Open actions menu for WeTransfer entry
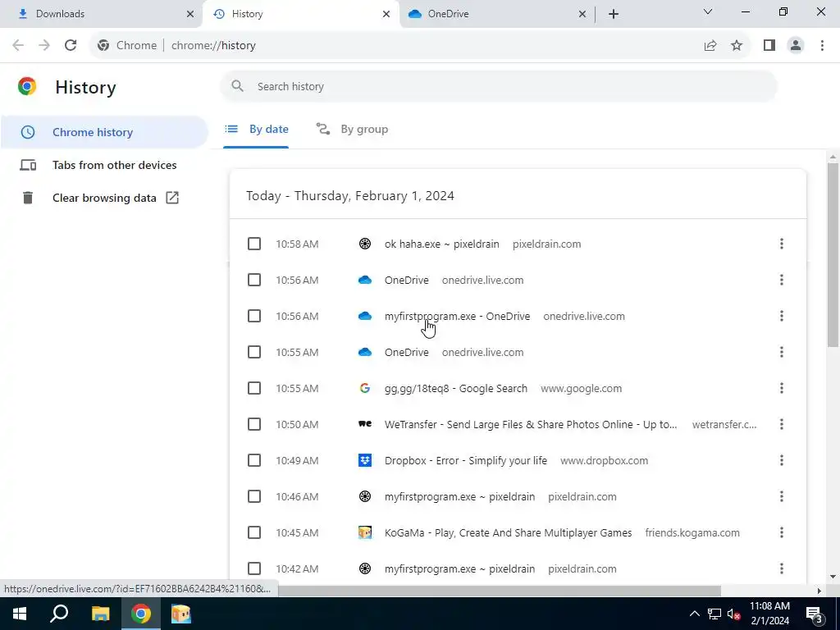Screen dimensions: 840x630 click(x=782, y=424)
